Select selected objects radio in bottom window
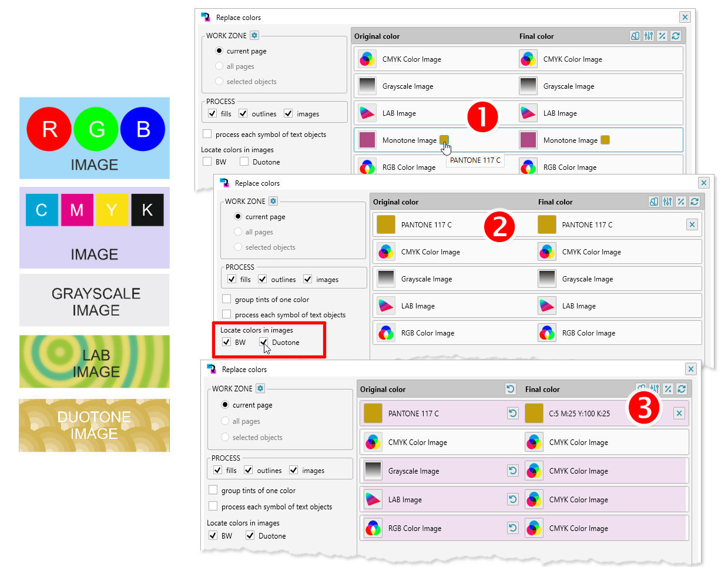Screen dimensions: 728x567 225,437
